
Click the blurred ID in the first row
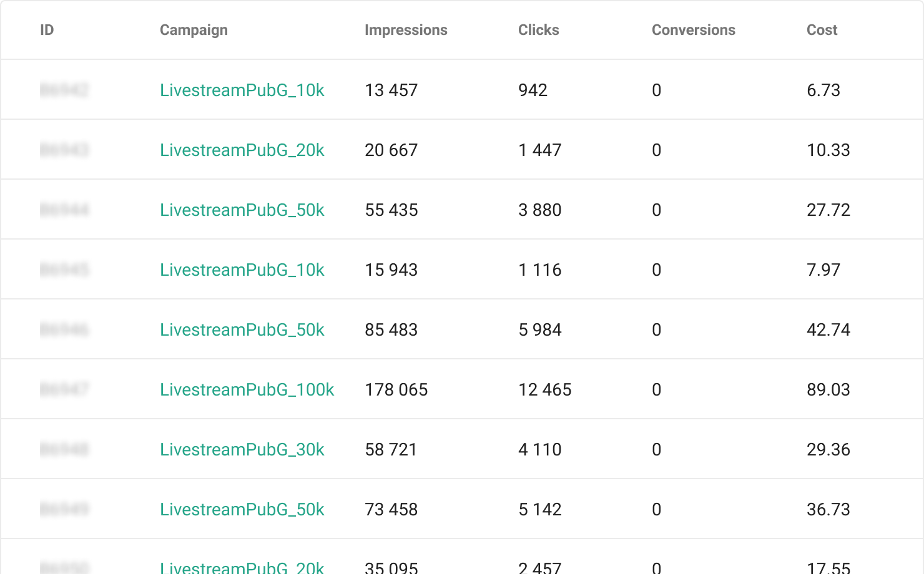click(x=65, y=90)
